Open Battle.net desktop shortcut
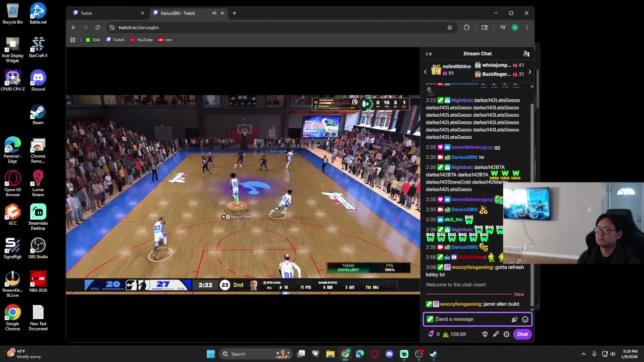Image resolution: width=644 pixels, height=362 pixels. [38, 14]
